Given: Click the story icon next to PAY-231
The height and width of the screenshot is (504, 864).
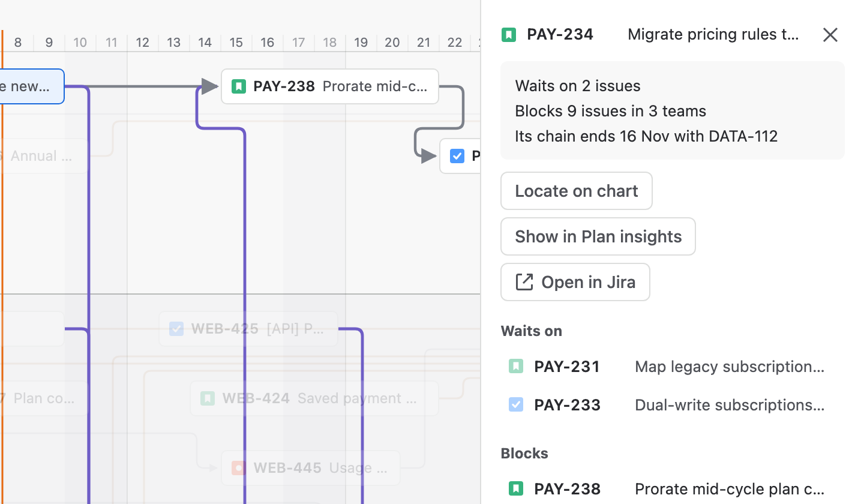Looking at the screenshot, I should 516,366.
